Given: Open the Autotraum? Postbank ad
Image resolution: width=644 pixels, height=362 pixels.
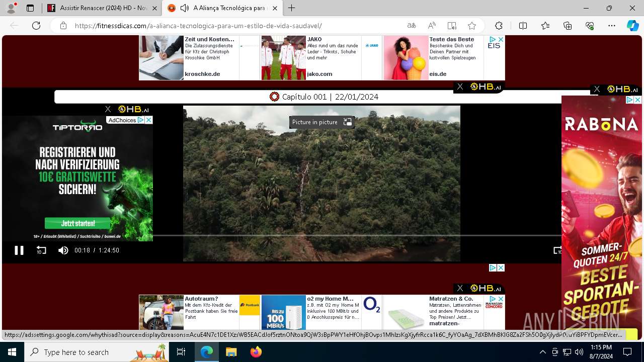Looking at the screenshot, I should coord(199,312).
